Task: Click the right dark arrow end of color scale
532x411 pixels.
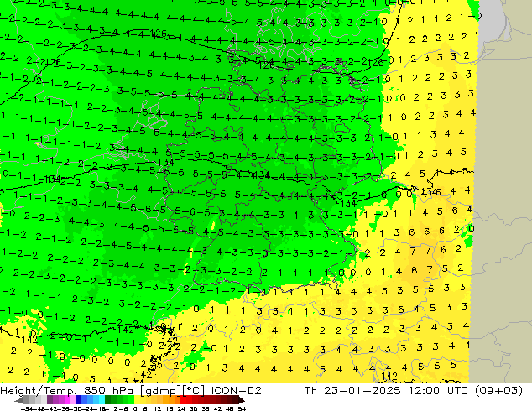Action: pos(241,400)
